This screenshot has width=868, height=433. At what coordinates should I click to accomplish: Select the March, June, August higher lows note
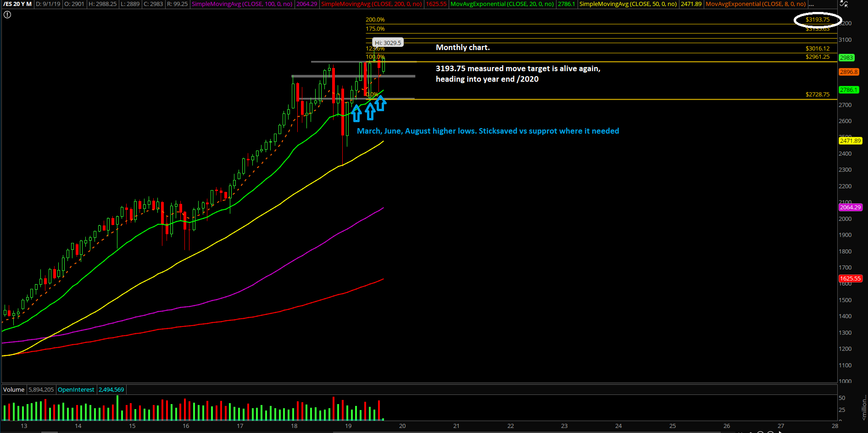[488, 131]
